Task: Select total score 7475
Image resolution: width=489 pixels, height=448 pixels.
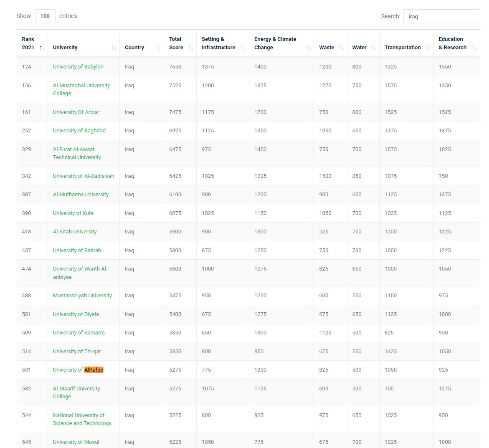Action: click(175, 112)
